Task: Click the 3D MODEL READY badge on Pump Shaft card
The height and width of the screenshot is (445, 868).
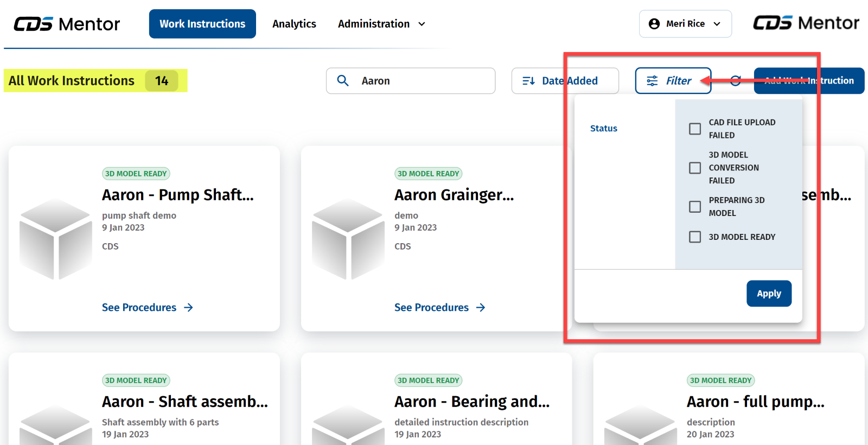Action: [136, 174]
